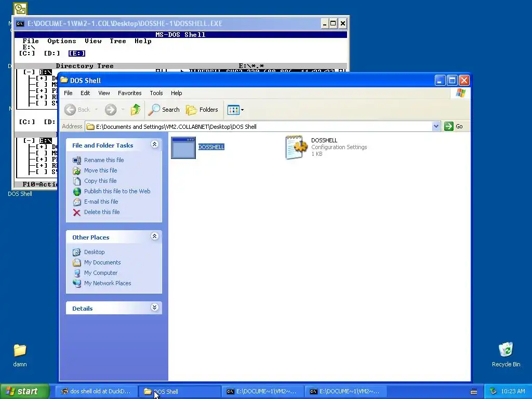Screen dimensions: 532x399
Task: Expand the Address bar dropdown
Action: [x=436, y=127]
